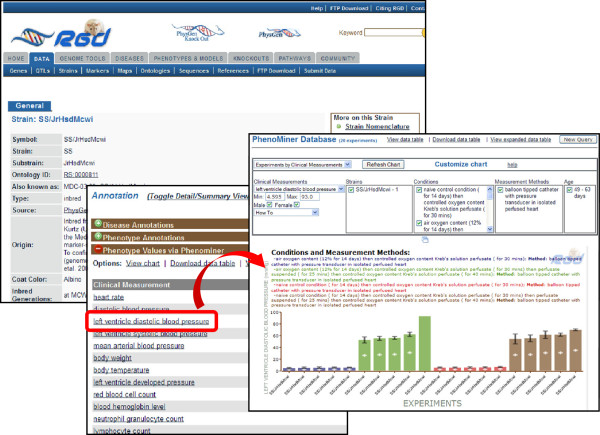Screen dimensions: 600x435
Task: Open the body temperature measurement link
Action: coord(121,370)
